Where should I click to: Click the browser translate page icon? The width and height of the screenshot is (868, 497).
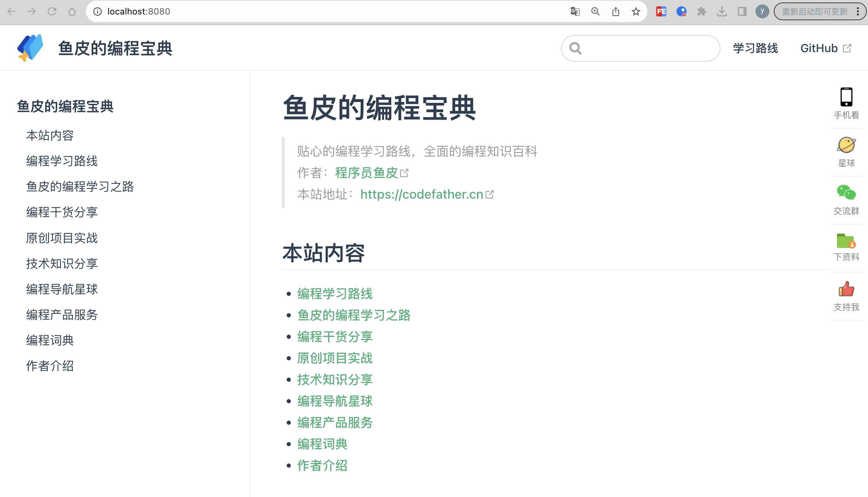tap(575, 12)
